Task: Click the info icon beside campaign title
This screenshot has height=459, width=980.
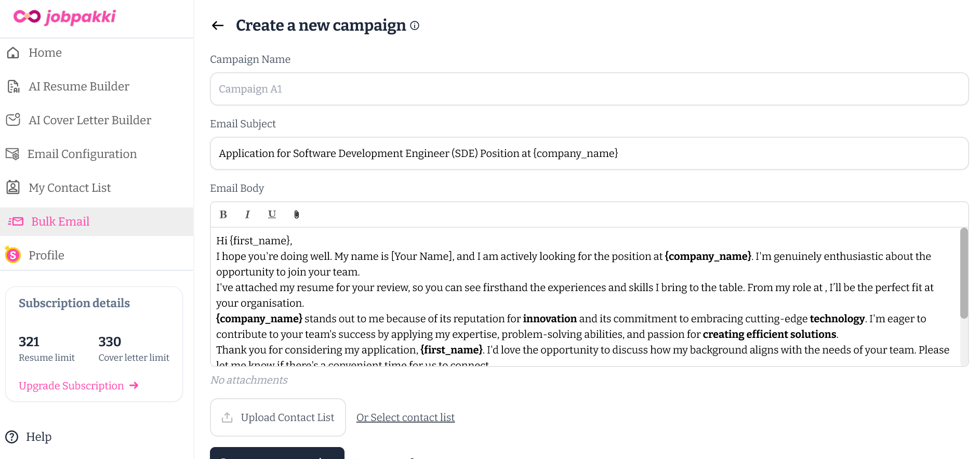Action: [415, 25]
